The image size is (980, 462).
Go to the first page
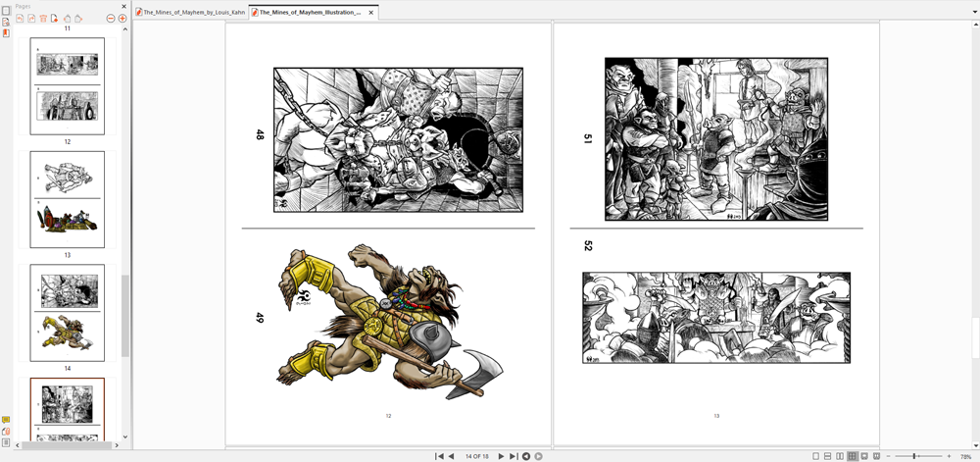click(x=440, y=456)
